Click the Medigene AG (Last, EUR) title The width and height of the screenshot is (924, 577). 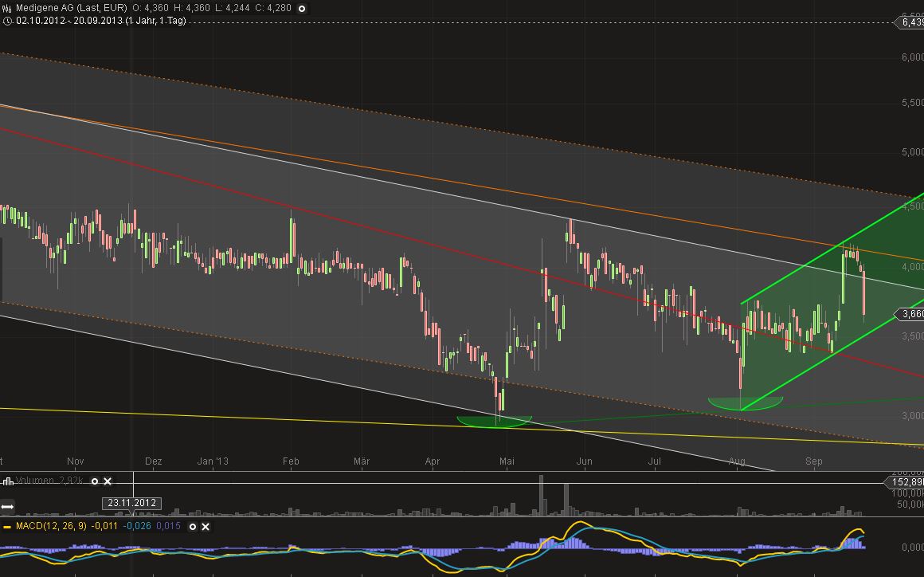pyautogui.click(x=72, y=8)
